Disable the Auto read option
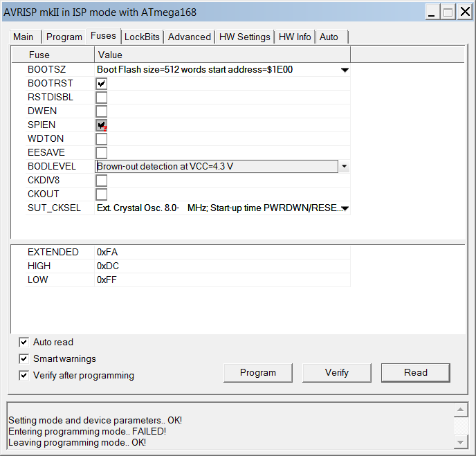476x456 pixels. pyautogui.click(x=24, y=342)
